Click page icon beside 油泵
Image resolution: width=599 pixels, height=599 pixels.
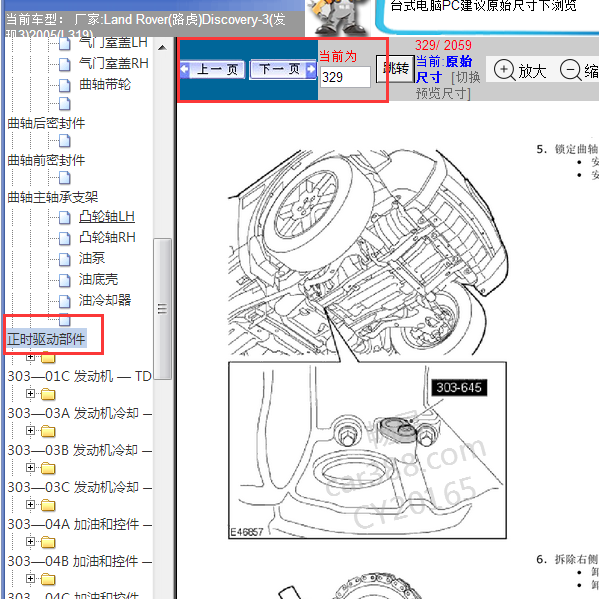[65, 259]
